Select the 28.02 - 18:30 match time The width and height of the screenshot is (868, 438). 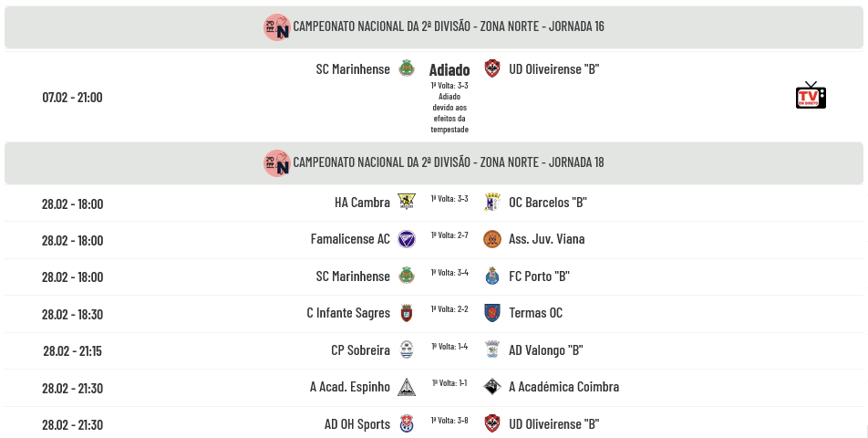coord(72,314)
